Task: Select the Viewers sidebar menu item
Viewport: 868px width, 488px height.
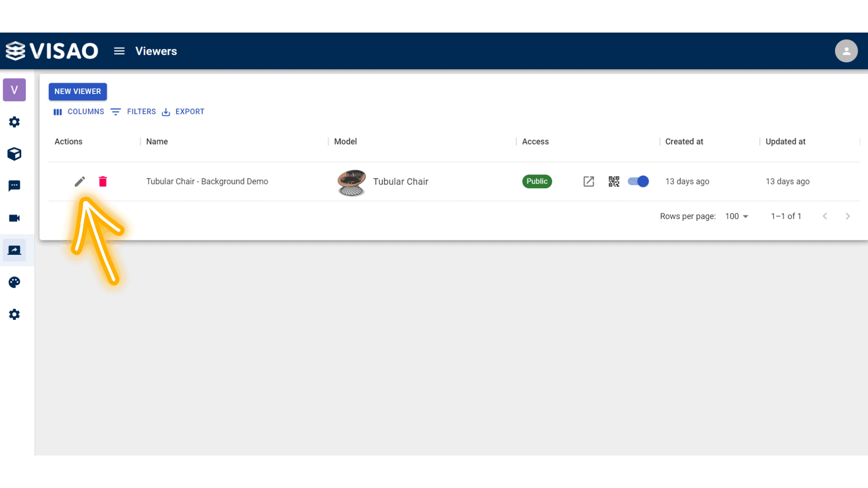Action: [x=14, y=250]
